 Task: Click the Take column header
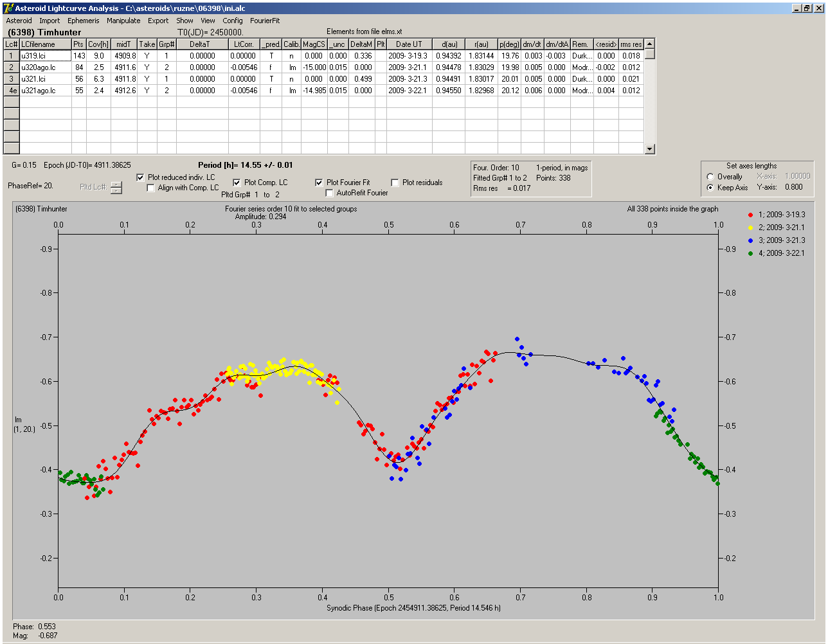click(x=147, y=44)
